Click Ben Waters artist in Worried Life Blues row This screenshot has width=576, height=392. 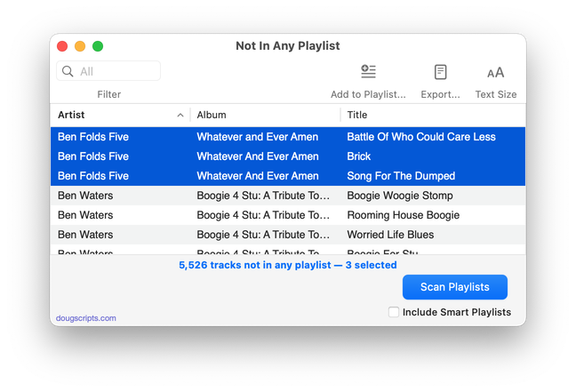click(x=85, y=235)
